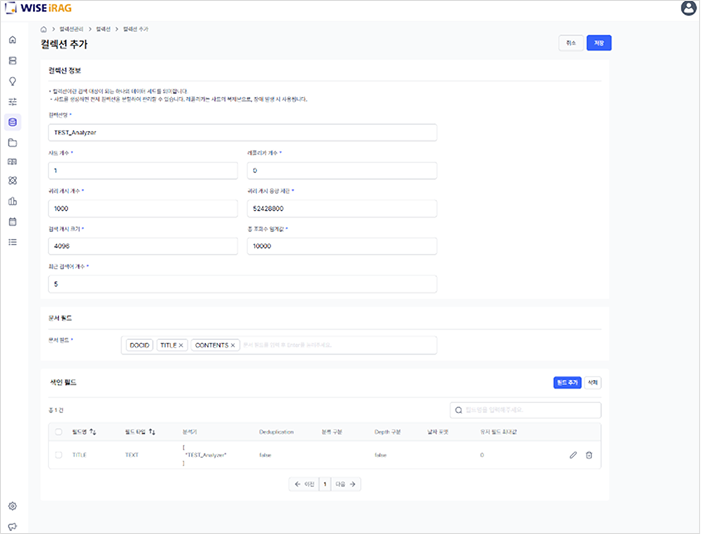Open the settings gear in the sidebar
Image resolution: width=701 pixels, height=534 pixels.
pyautogui.click(x=12, y=506)
